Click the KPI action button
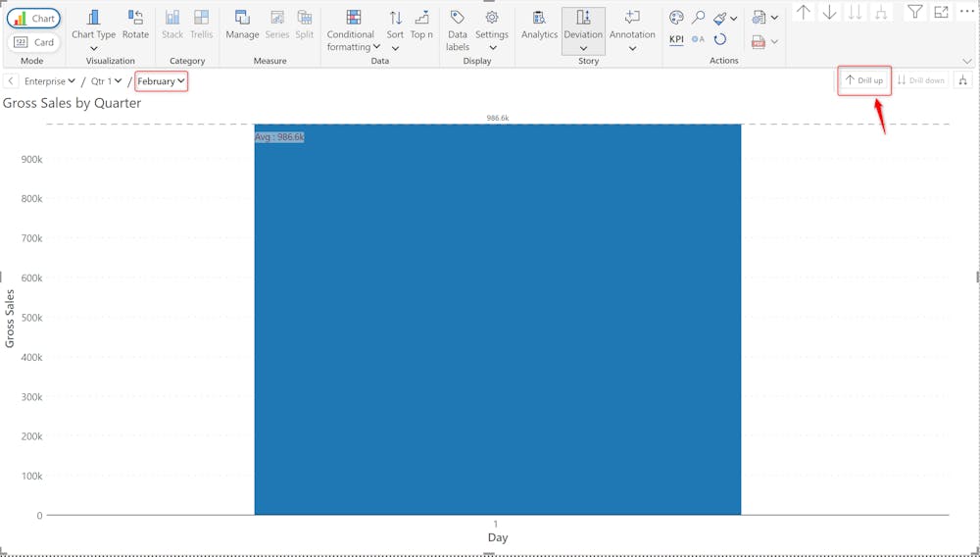The height and width of the screenshot is (557, 980). (676, 39)
